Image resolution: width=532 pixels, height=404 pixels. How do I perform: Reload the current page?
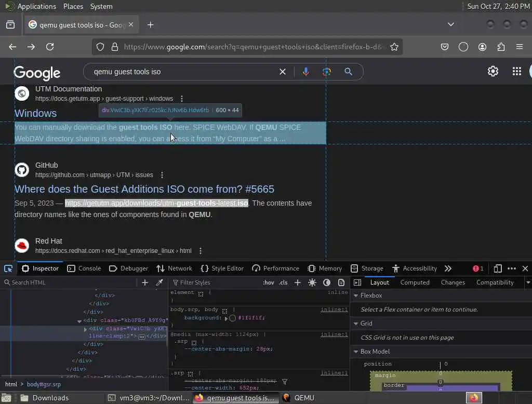click(50, 47)
